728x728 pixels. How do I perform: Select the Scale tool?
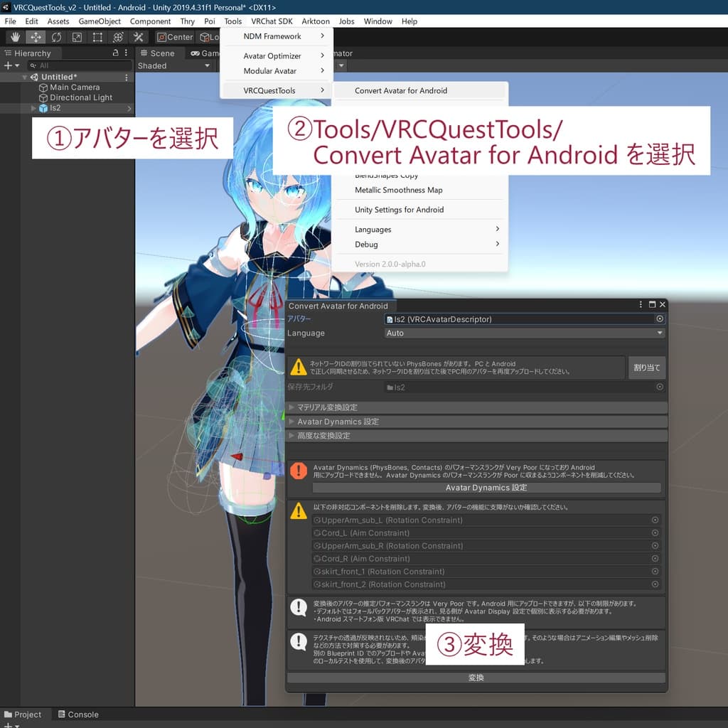click(x=77, y=37)
